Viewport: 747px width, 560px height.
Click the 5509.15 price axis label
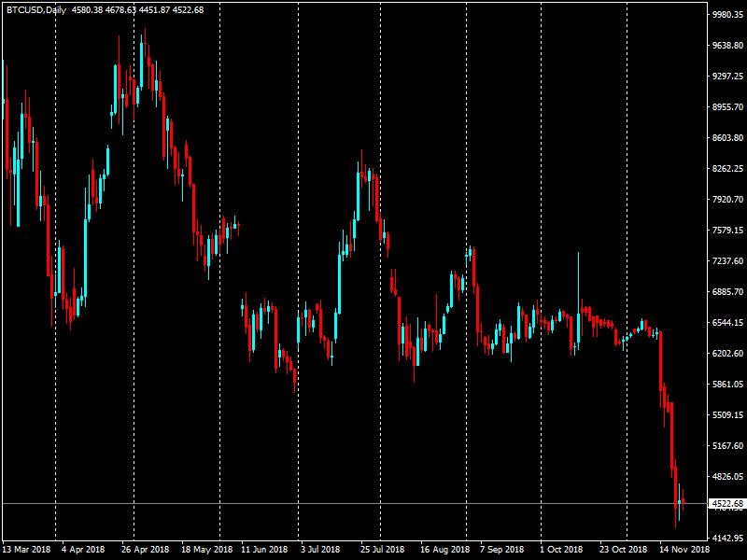728,414
